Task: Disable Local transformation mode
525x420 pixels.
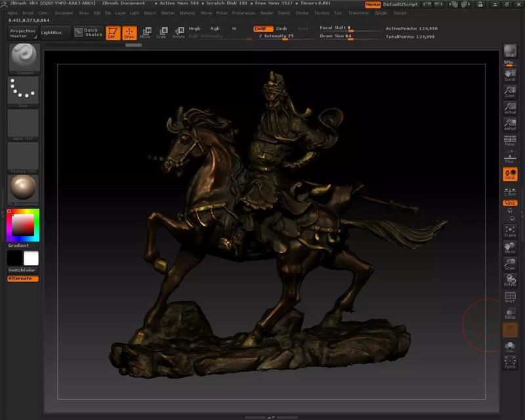Action: (510, 174)
